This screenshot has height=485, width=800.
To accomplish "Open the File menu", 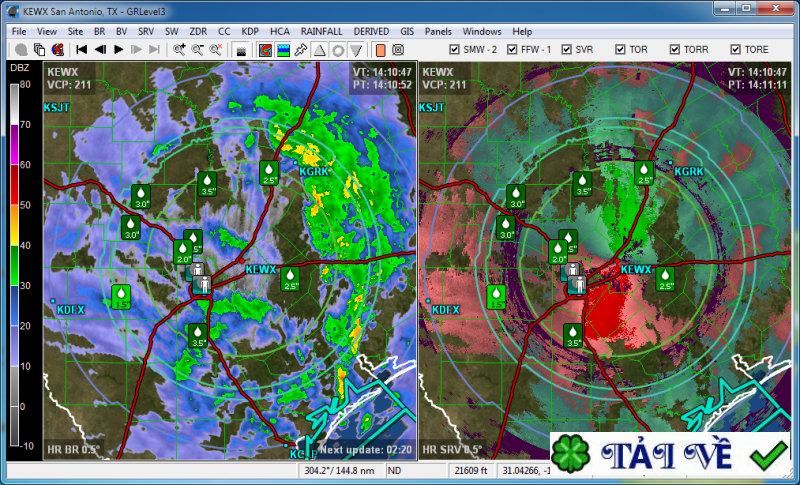I will 19,32.
